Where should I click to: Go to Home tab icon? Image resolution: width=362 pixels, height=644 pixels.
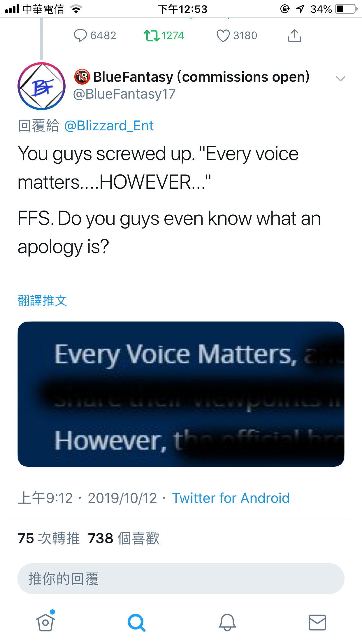(x=45, y=622)
